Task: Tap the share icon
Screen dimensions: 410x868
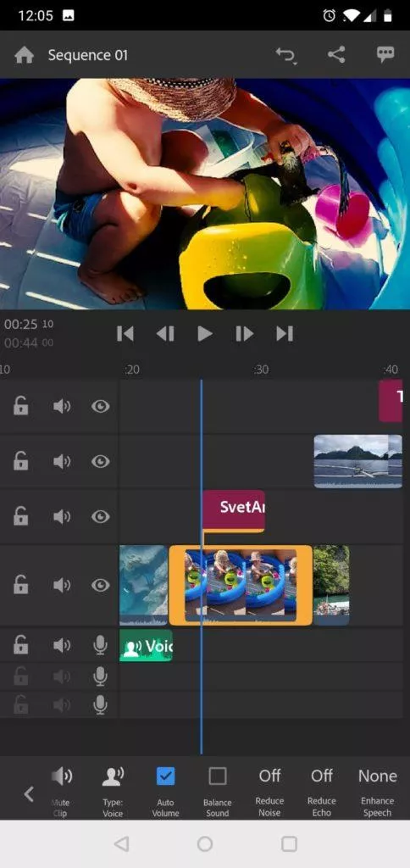Action: click(x=335, y=55)
